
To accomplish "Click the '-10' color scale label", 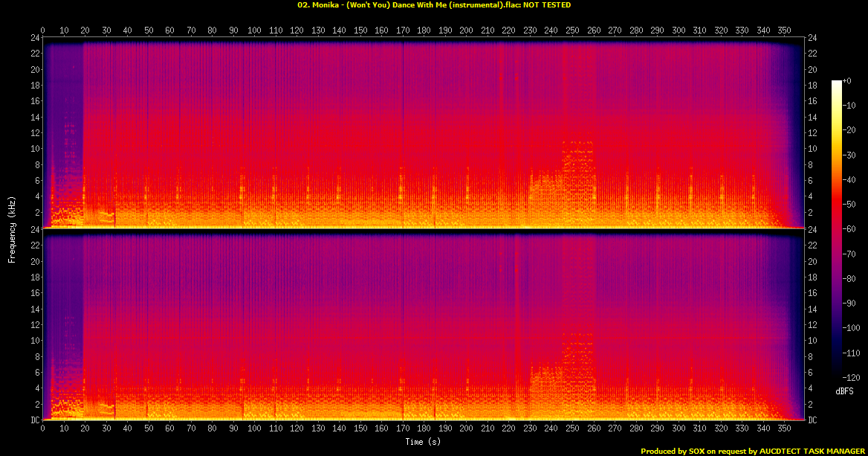I will pos(849,106).
